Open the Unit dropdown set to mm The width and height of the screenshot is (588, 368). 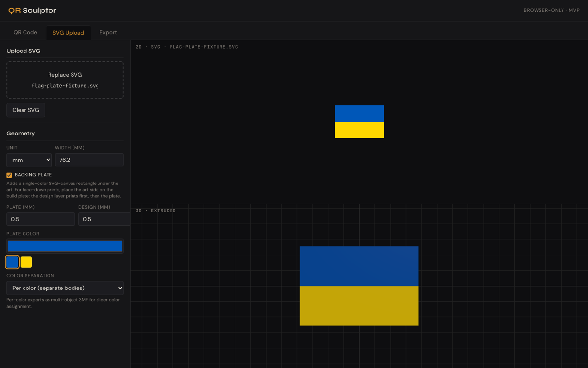[x=29, y=160]
